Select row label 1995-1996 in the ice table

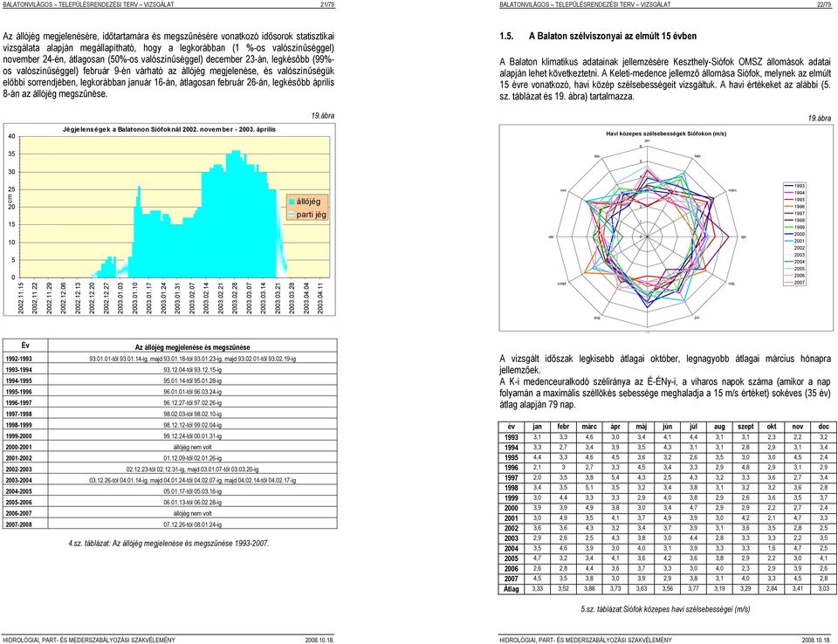[18, 392]
